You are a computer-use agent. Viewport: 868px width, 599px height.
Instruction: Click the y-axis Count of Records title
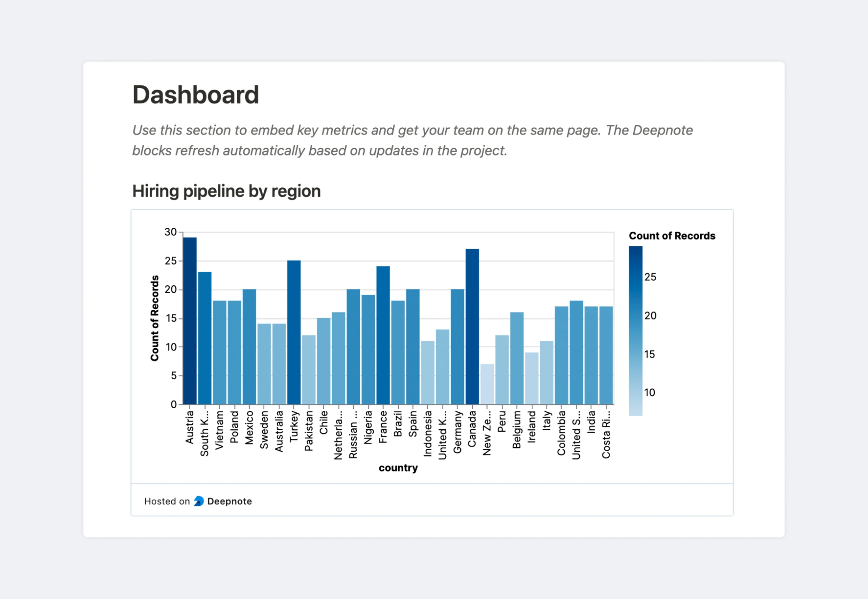click(x=154, y=318)
